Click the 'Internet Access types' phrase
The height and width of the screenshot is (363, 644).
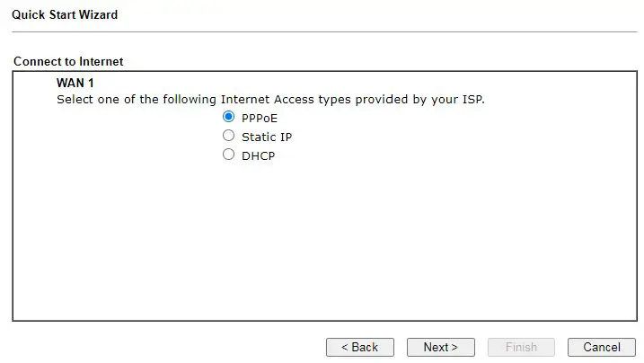(286, 99)
